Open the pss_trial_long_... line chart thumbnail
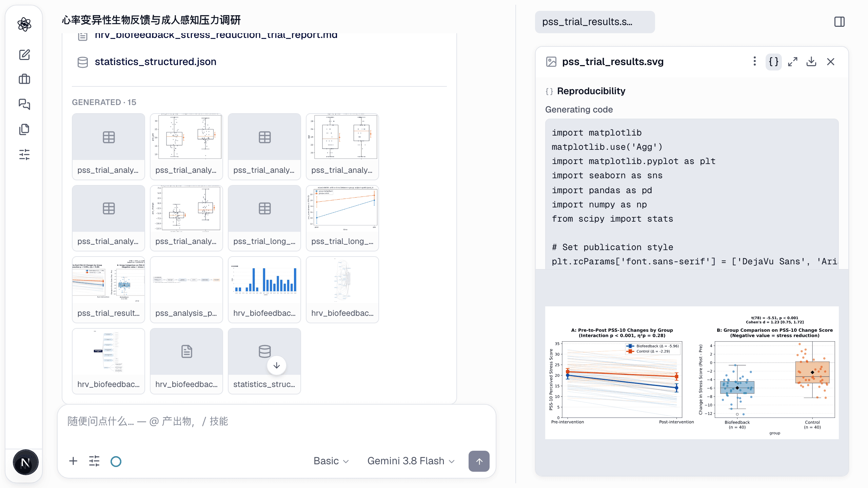 click(x=342, y=218)
